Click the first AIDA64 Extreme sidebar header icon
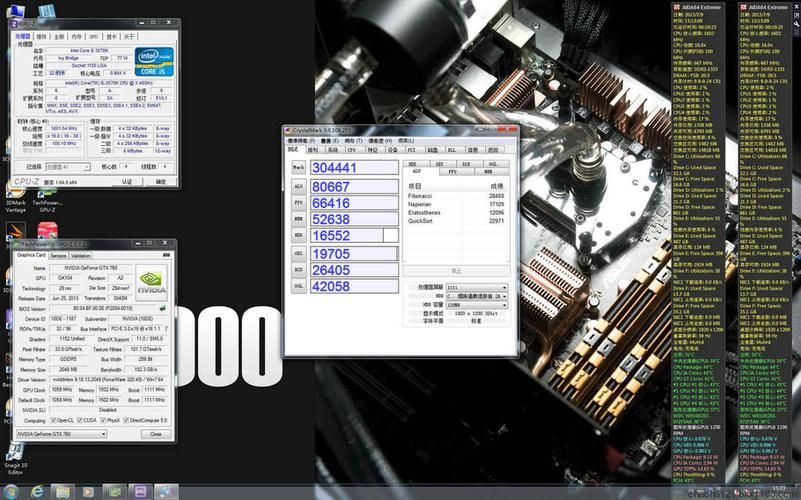This screenshot has width=801, height=500. [x=676, y=7]
